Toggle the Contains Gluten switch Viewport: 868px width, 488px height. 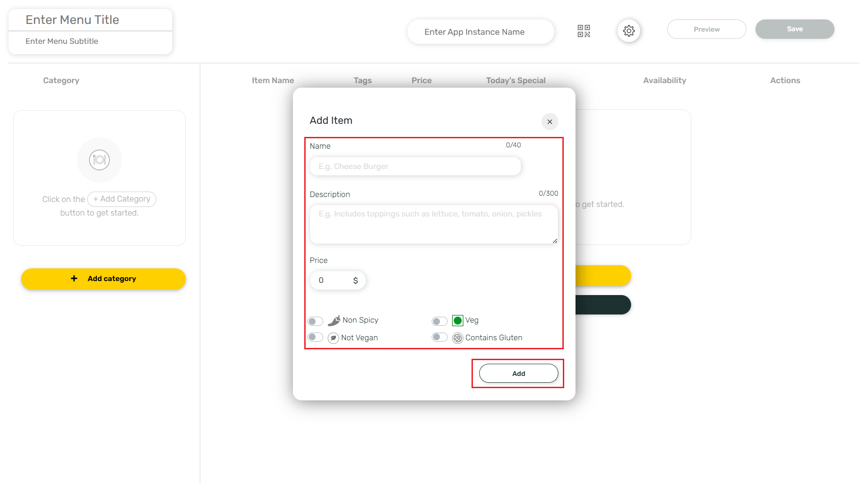point(439,338)
